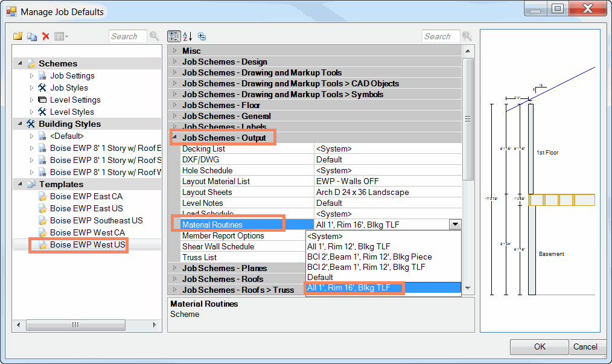Click the Level Settings icon

point(42,100)
